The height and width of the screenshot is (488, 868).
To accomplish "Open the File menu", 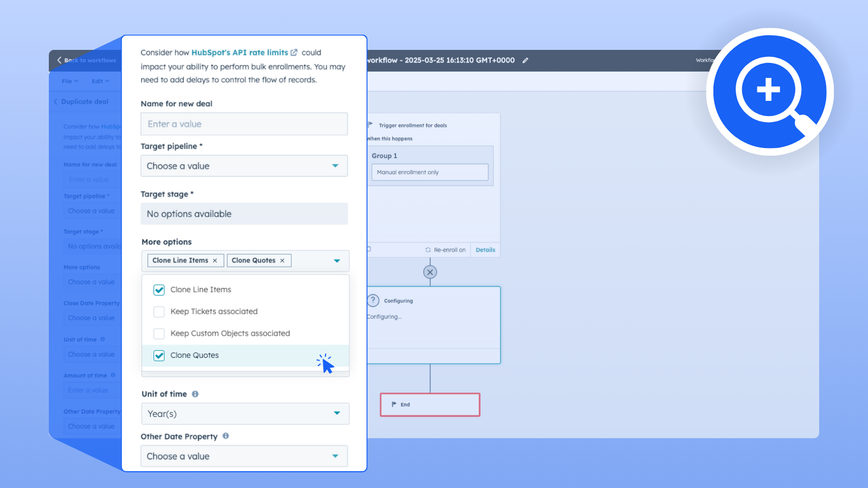I will point(69,81).
